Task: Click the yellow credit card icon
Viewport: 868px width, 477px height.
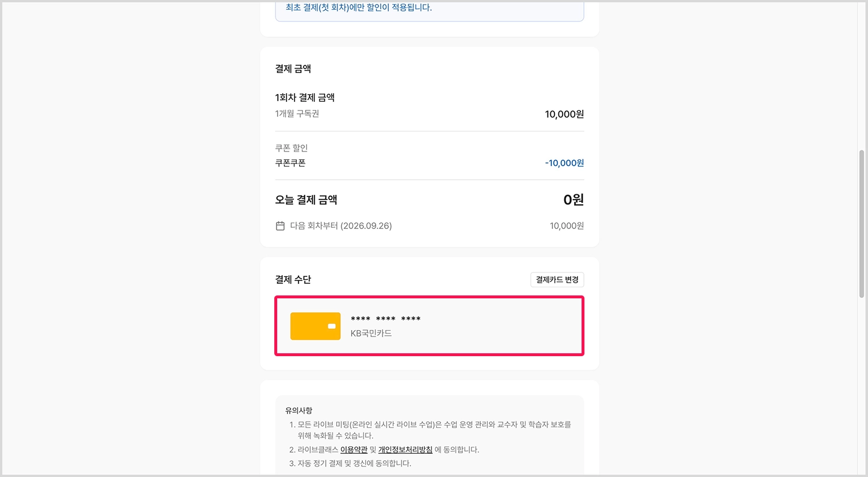Action: click(x=315, y=326)
